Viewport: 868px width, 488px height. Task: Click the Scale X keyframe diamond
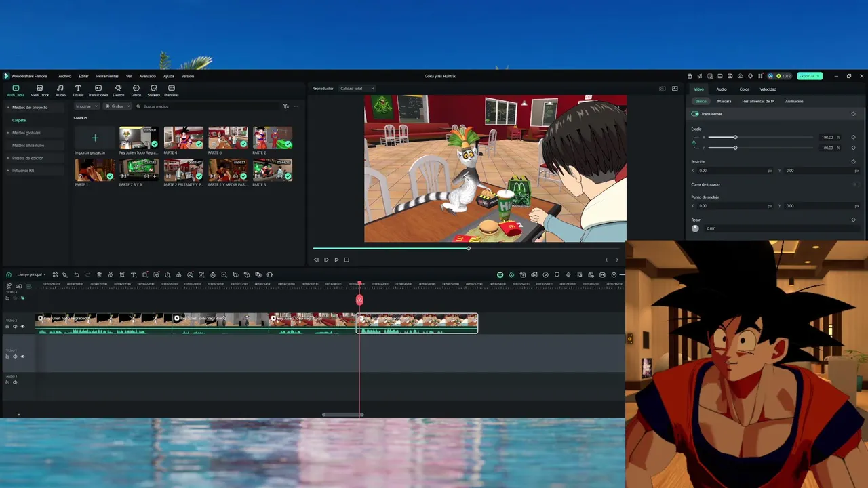click(853, 137)
